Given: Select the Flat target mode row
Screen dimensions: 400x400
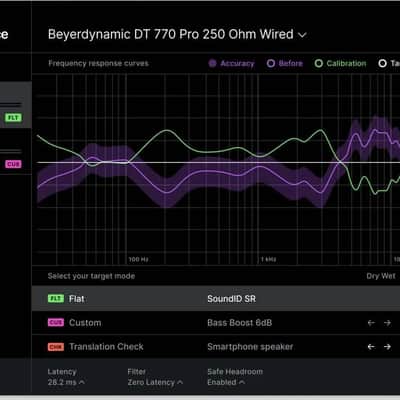Looking at the screenshot, I should click(x=216, y=299).
